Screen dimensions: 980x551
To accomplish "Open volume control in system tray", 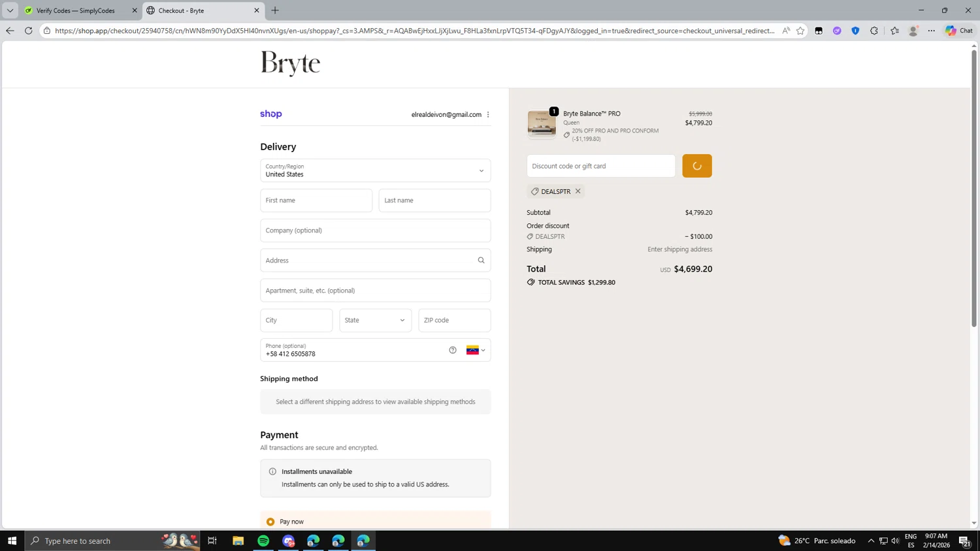I will click(x=895, y=541).
